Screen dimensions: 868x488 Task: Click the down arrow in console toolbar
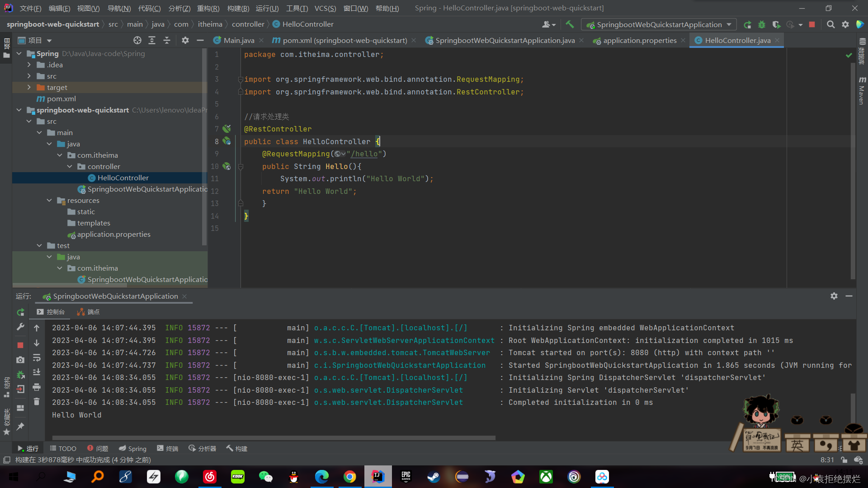(x=37, y=343)
